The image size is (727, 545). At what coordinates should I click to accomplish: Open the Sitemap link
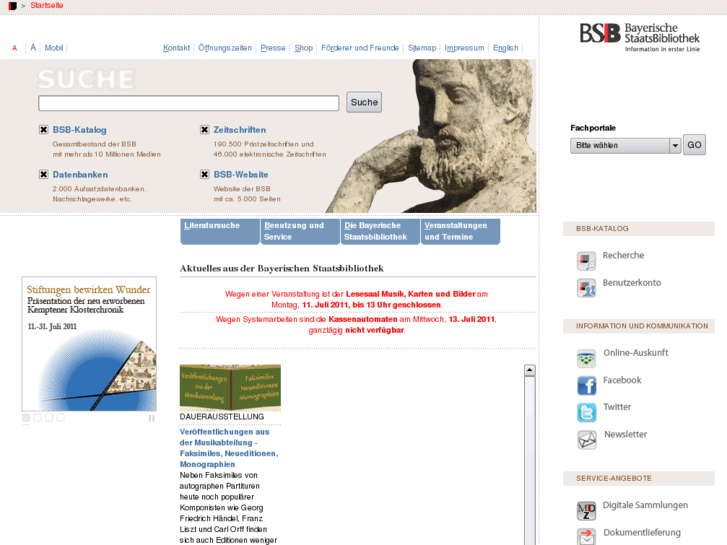click(422, 48)
